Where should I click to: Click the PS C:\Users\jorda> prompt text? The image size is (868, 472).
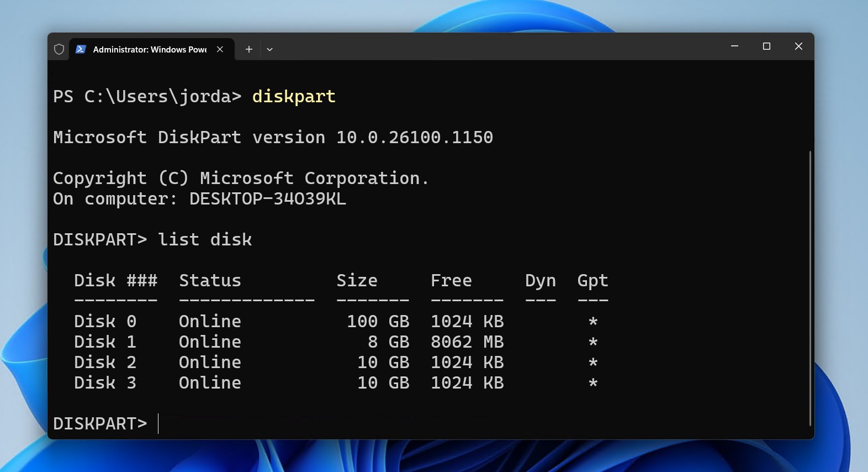point(147,97)
